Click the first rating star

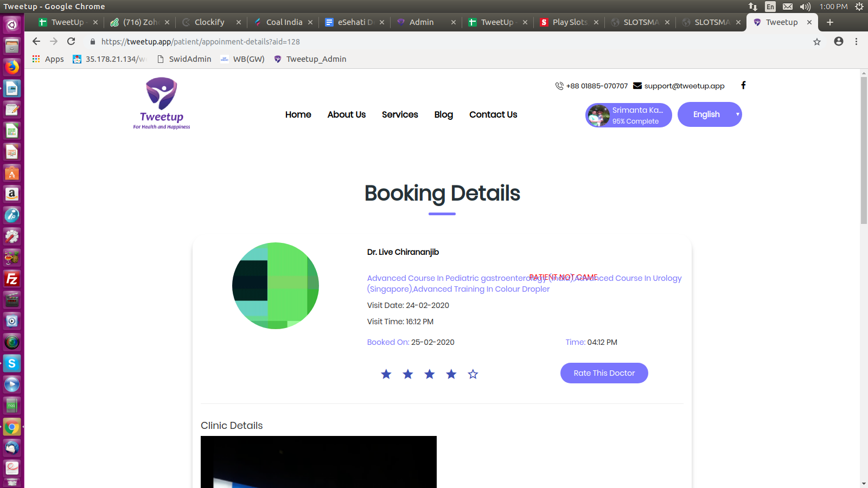click(x=386, y=374)
